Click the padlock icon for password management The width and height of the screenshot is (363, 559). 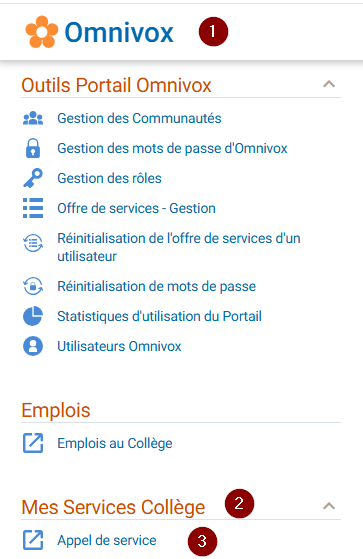[x=33, y=148]
